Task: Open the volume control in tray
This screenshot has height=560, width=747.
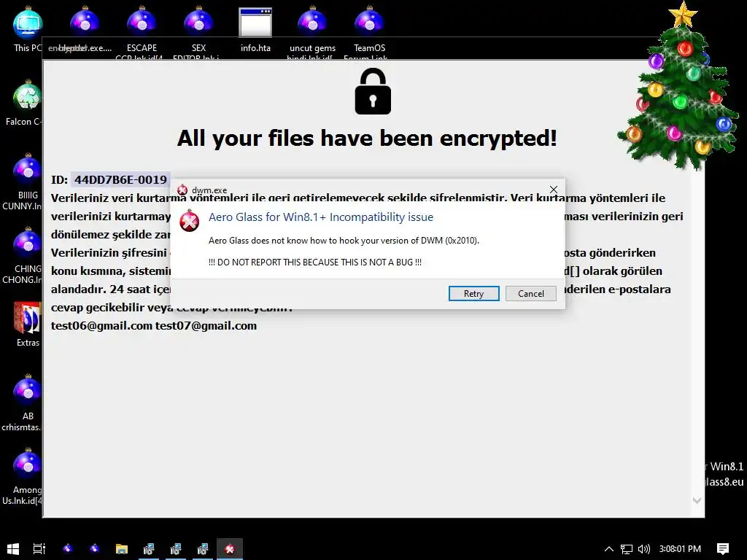Action: pos(643,548)
